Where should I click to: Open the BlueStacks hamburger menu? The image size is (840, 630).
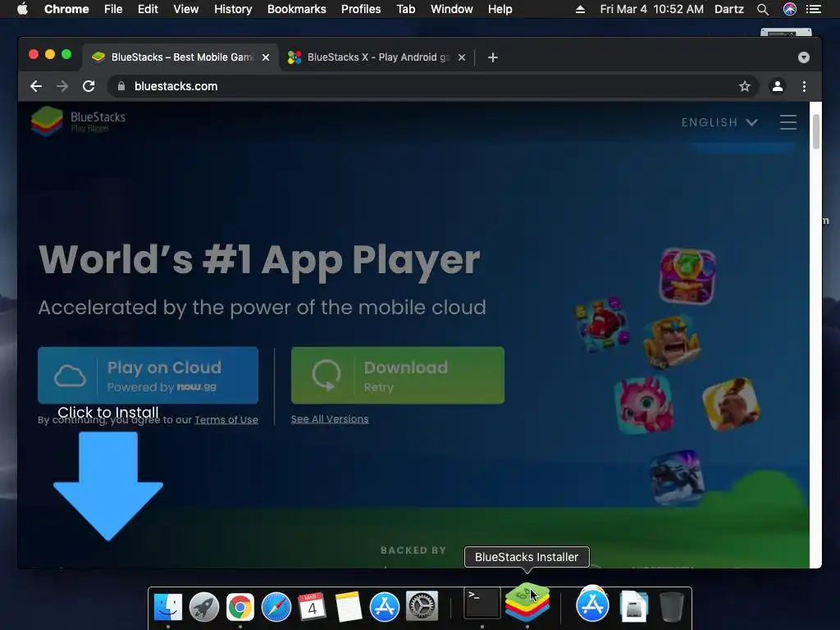click(x=788, y=122)
